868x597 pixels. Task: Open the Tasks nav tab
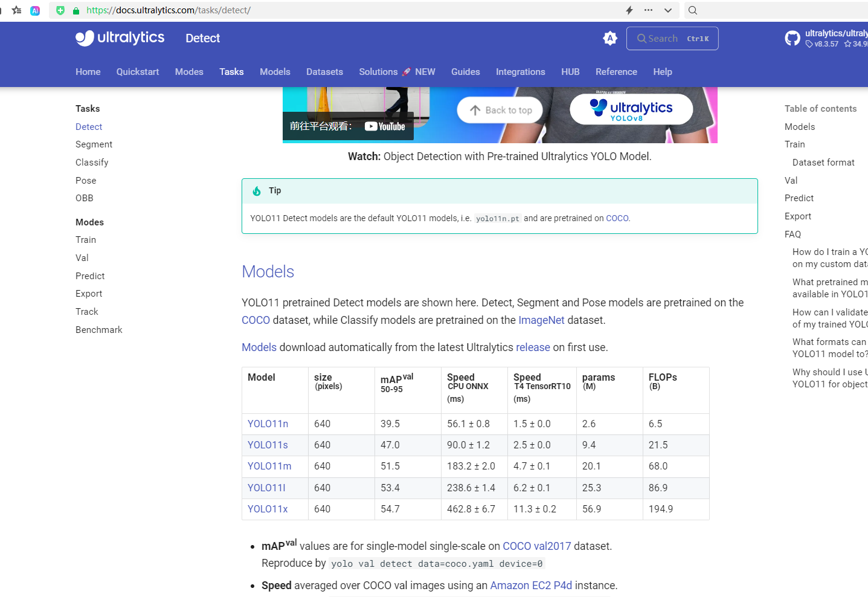(x=231, y=72)
